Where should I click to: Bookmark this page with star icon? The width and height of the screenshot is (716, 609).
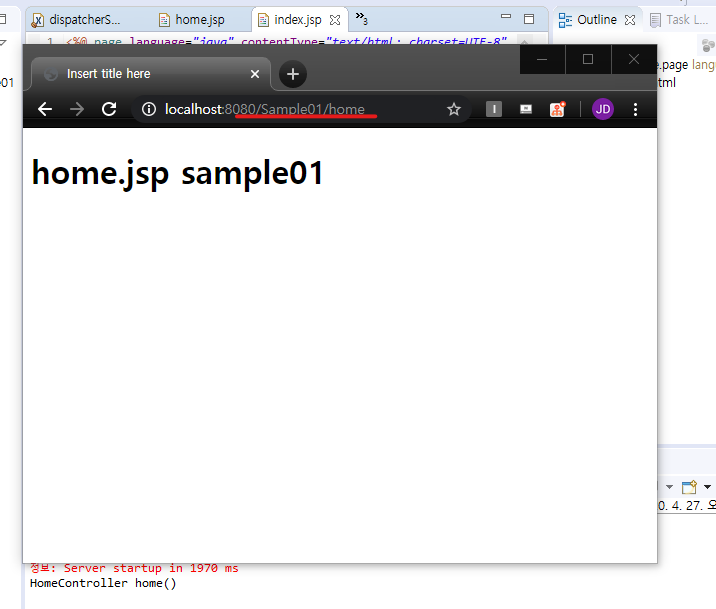point(453,109)
